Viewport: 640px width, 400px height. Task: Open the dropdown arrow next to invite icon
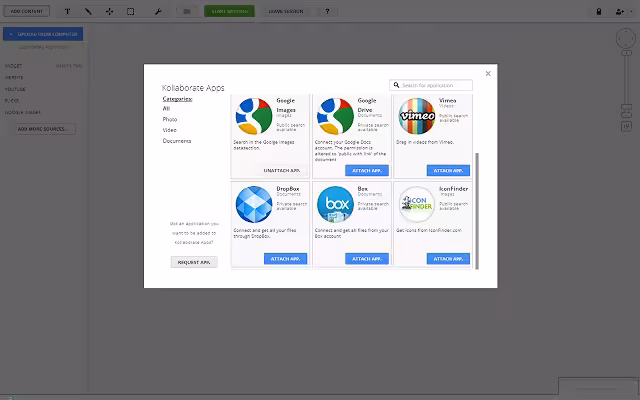(631, 11)
